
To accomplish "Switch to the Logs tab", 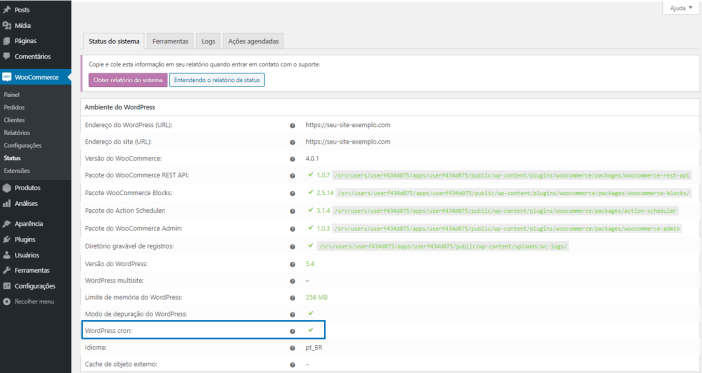I will (x=208, y=41).
